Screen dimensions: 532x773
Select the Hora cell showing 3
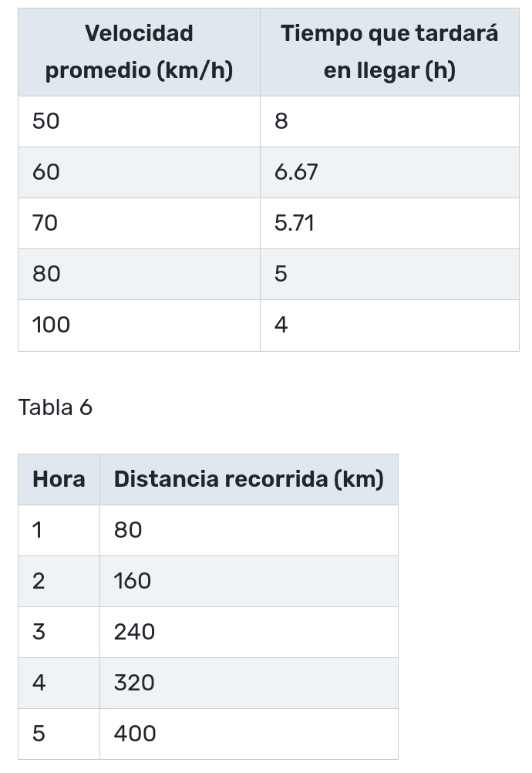pos(39,632)
